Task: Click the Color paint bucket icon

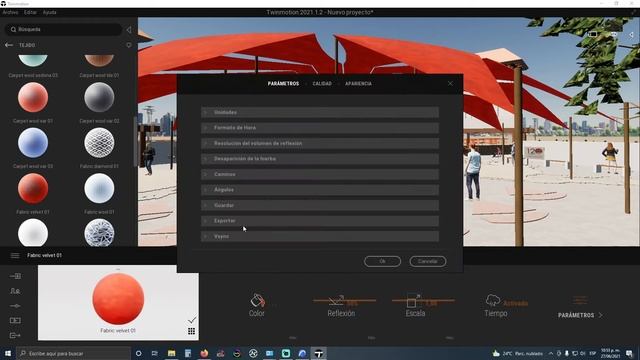Action: (257, 300)
